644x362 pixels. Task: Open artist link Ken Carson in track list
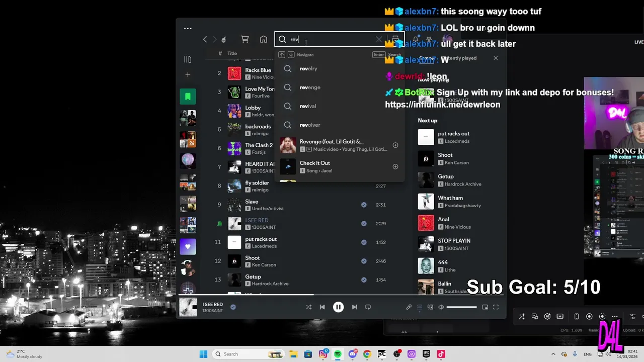tap(264, 265)
